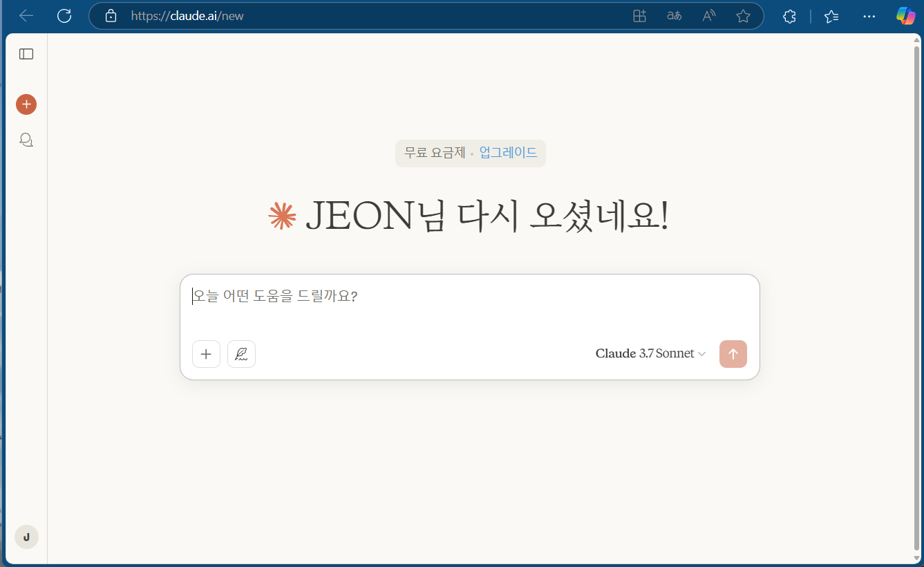This screenshot has height=567, width=924.
Task: Open the chats history icon in sidebar
Action: pos(26,140)
